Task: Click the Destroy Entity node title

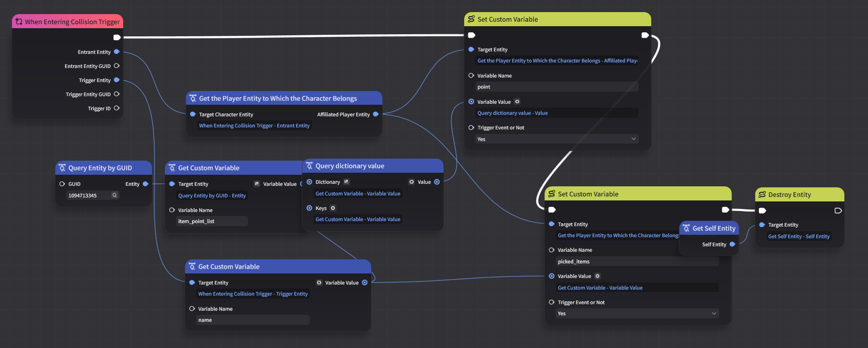Action: click(790, 194)
